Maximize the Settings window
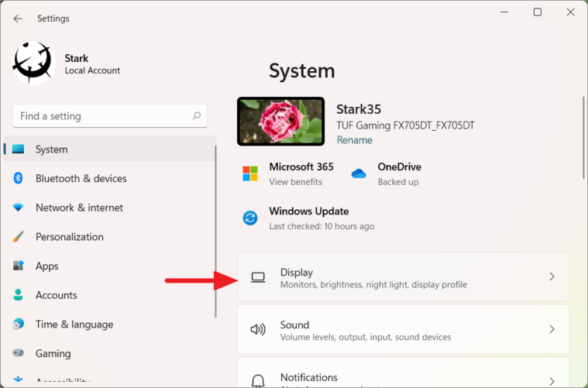Viewport: 588px width, 388px height. 538,12
